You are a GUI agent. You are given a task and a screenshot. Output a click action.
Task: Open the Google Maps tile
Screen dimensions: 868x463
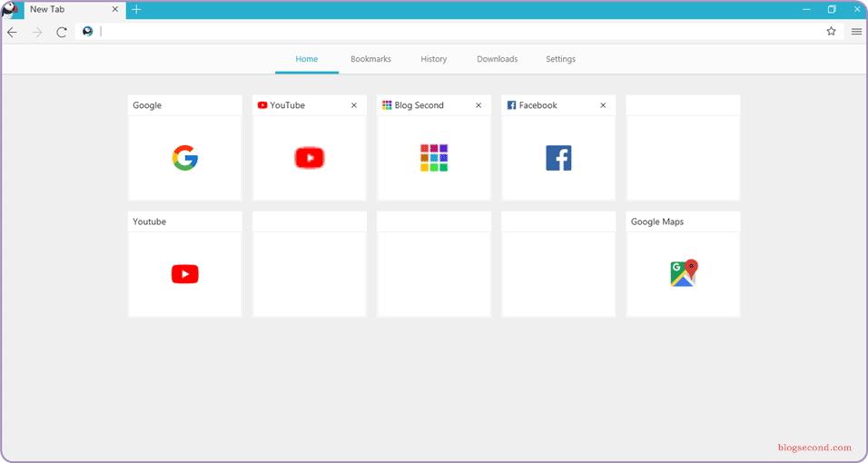(x=683, y=263)
